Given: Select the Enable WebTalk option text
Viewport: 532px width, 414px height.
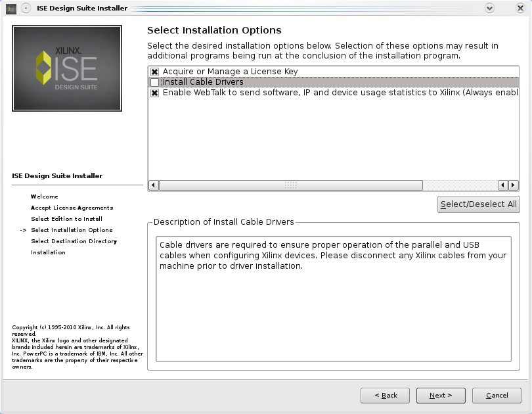Looking at the screenshot, I should (x=340, y=93).
